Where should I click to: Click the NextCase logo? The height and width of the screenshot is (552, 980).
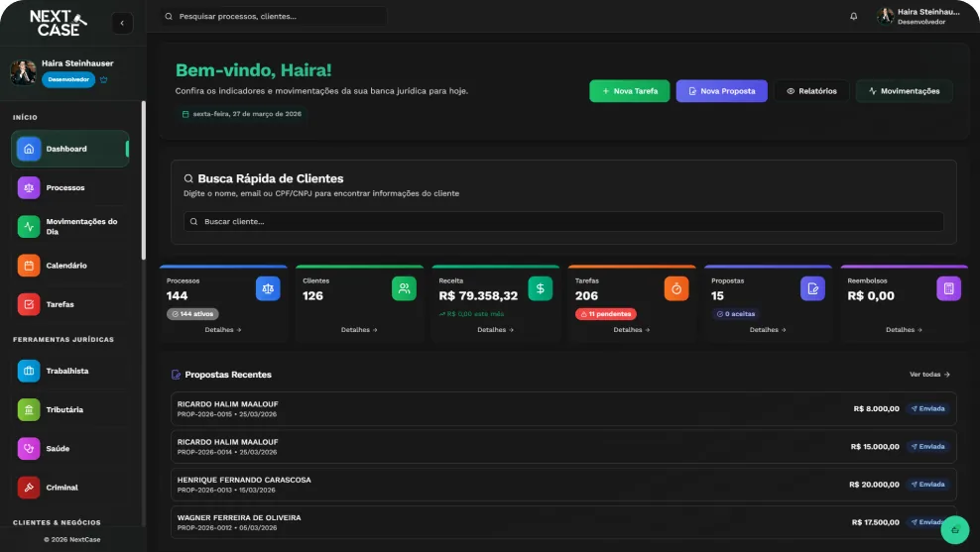[x=59, y=23]
